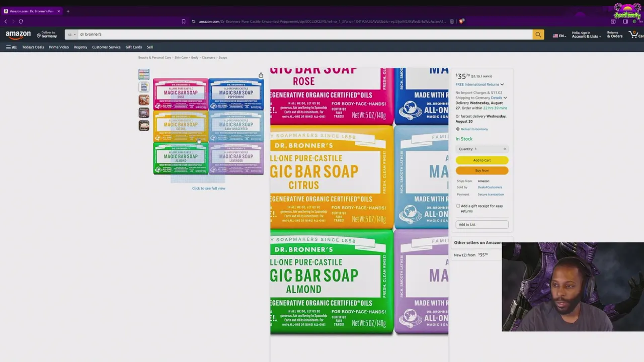644x362 pixels.
Task: Click Skin Care breadcrumb
Action: click(x=181, y=58)
